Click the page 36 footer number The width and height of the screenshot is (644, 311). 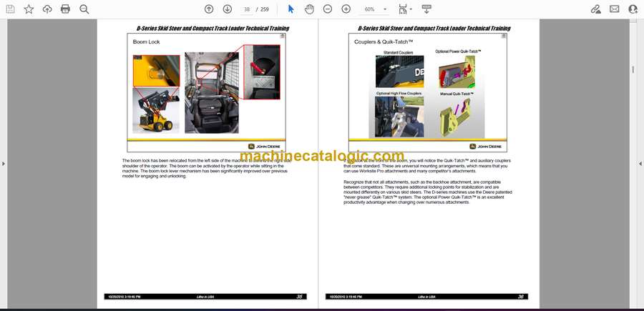pos(521,297)
